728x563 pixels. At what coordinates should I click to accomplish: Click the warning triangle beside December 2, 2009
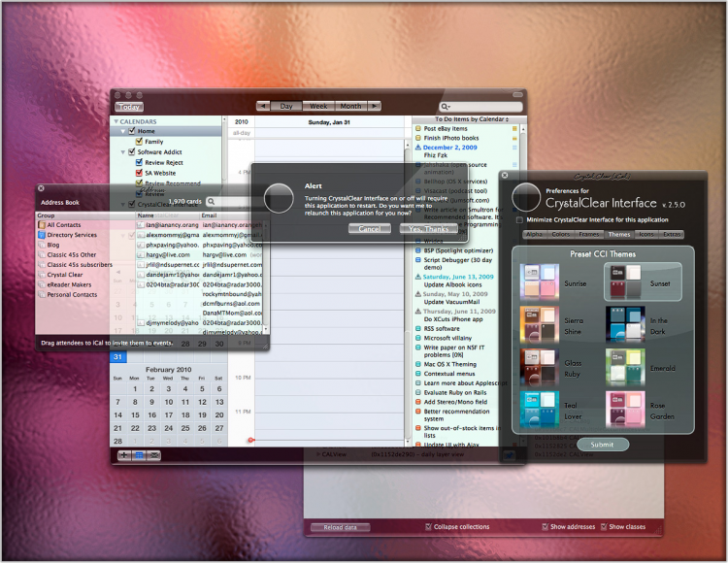(417, 148)
